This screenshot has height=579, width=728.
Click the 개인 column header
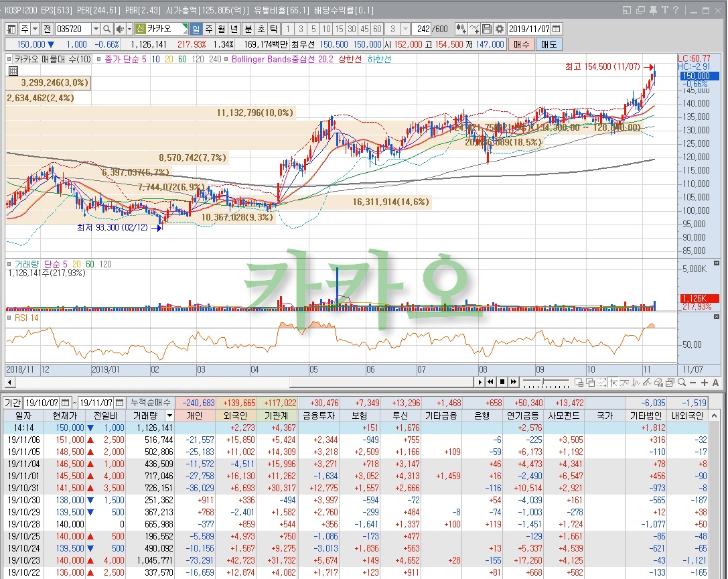[195, 415]
